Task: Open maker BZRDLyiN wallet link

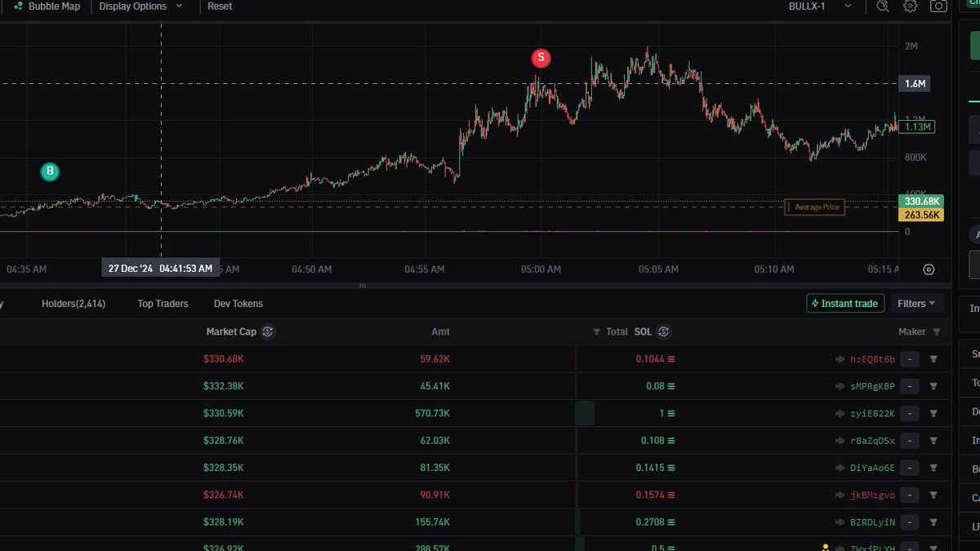Action: pyautogui.click(x=872, y=522)
